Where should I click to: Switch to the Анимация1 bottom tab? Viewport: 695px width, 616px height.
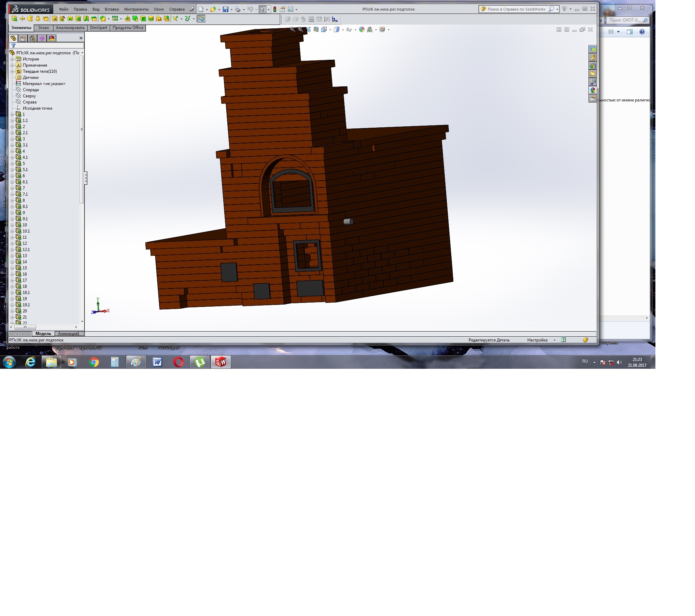click(68, 334)
